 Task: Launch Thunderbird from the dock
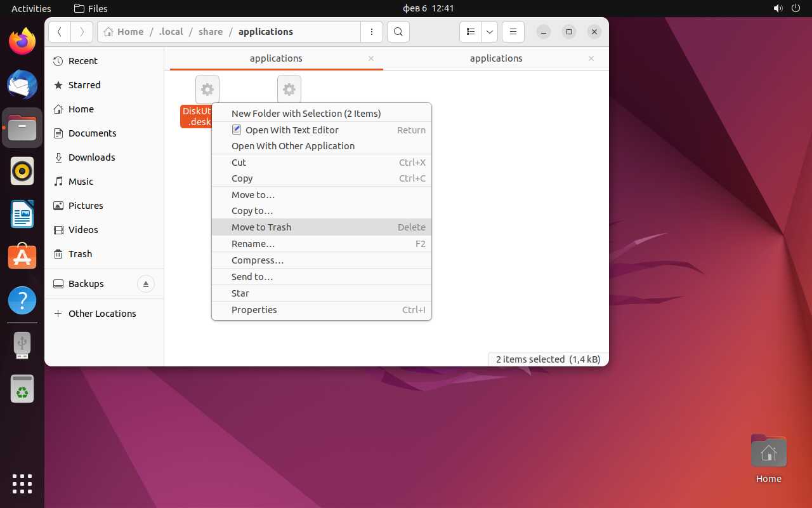click(22, 85)
